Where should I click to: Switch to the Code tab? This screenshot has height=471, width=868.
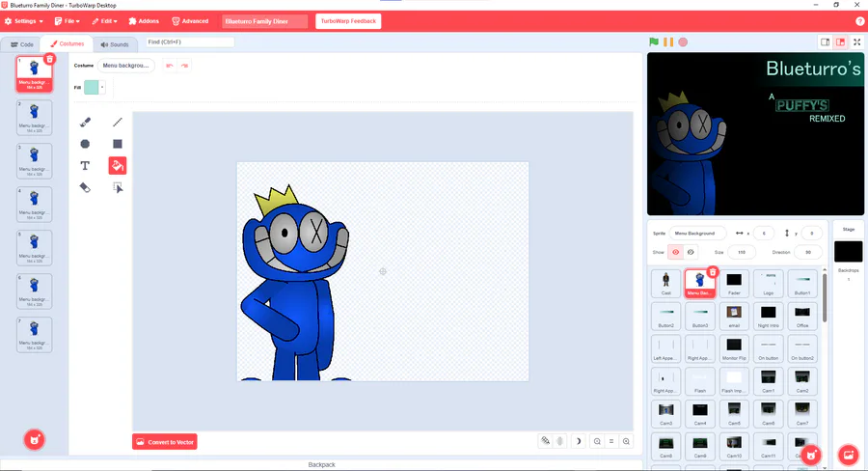(22, 44)
